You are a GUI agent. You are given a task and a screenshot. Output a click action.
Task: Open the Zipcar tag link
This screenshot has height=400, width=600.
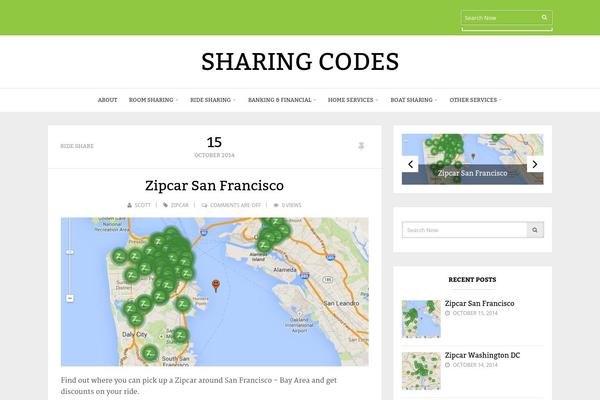[179, 205]
